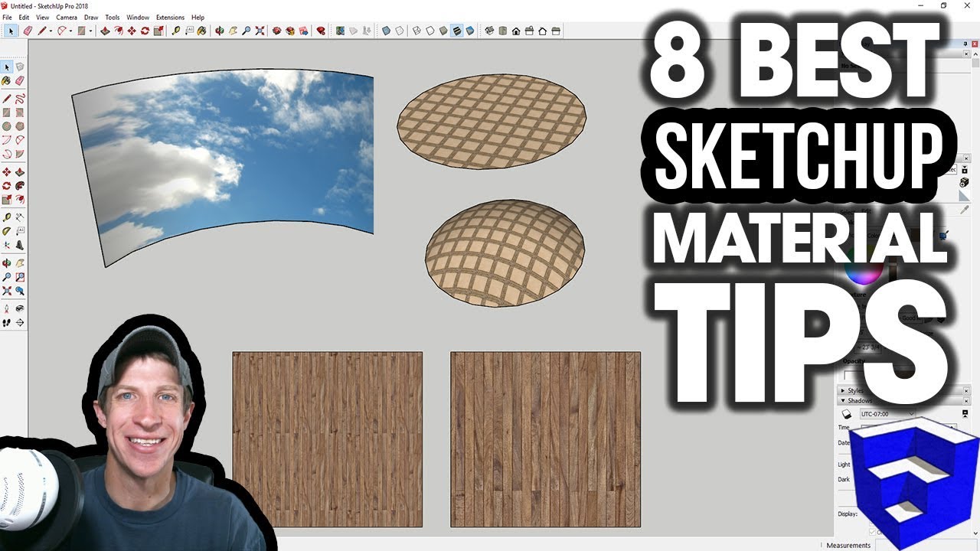Open the Arc tool dropdown arrow
This screenshot has width=980, height=551.
(70, 31)
